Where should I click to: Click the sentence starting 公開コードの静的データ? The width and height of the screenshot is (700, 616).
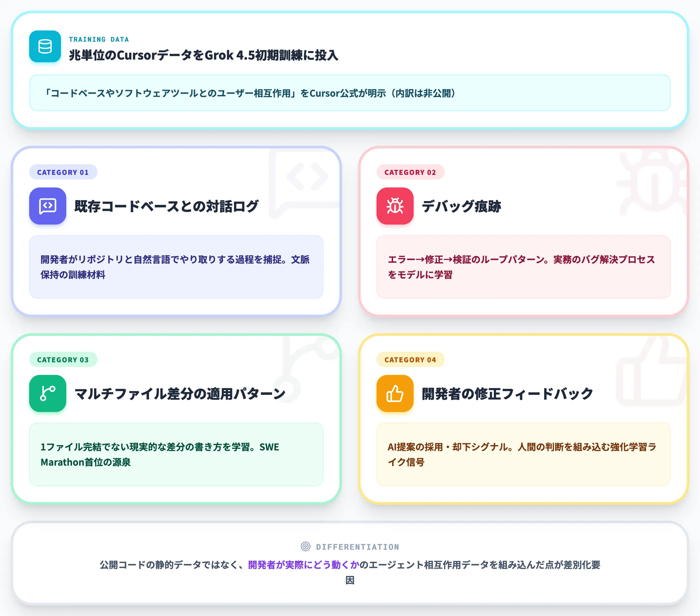(x=350, y=572)
